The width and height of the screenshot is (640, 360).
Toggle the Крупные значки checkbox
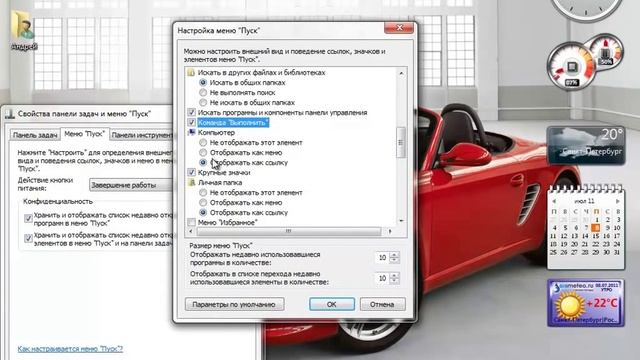[x=191, y=172]
